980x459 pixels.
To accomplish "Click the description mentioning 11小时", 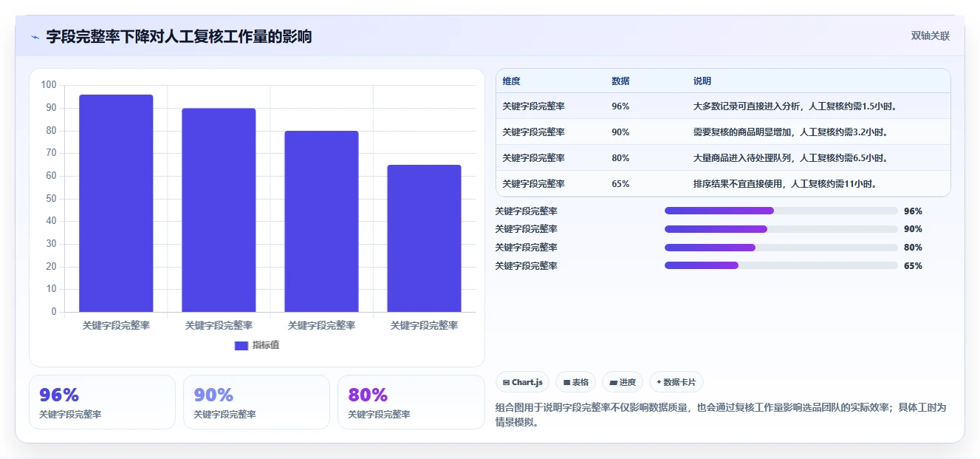I will 785,184.
